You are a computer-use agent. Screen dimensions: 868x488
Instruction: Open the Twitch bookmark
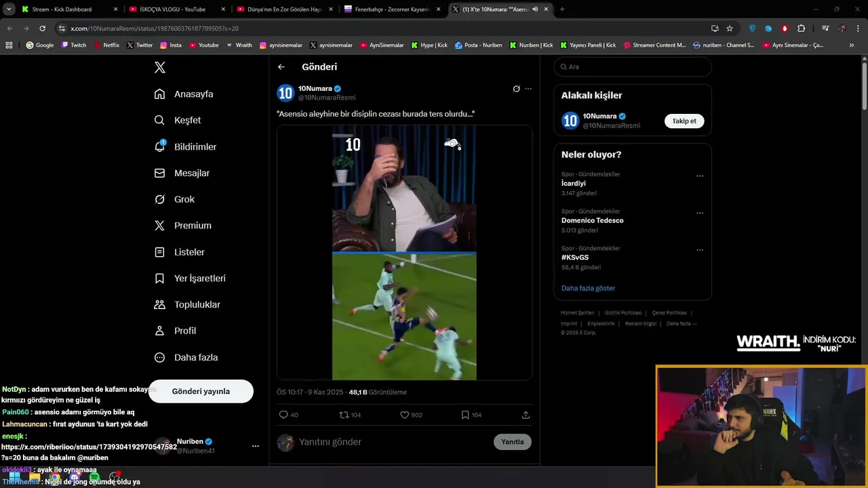[x=74, y=45]
